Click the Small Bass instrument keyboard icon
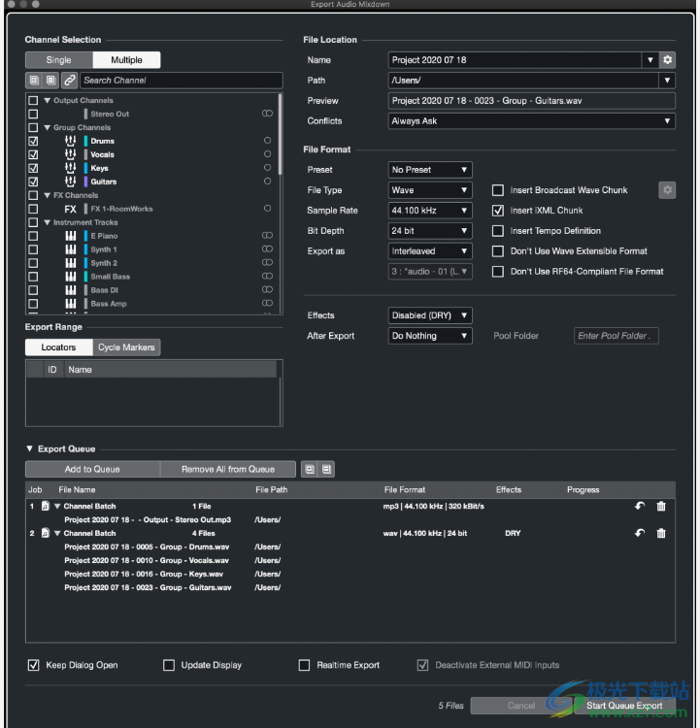 [70, 277]
